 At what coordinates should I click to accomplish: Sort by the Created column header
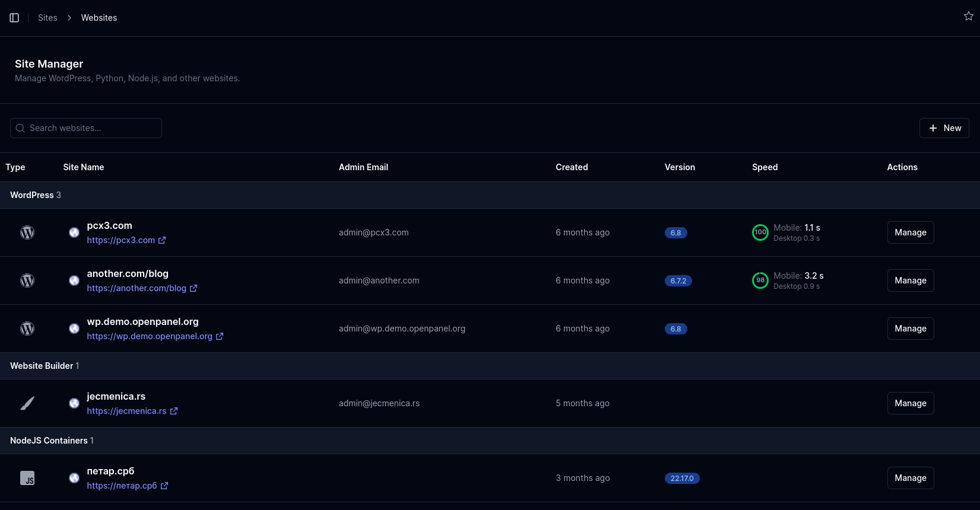[x=572, y=167]
